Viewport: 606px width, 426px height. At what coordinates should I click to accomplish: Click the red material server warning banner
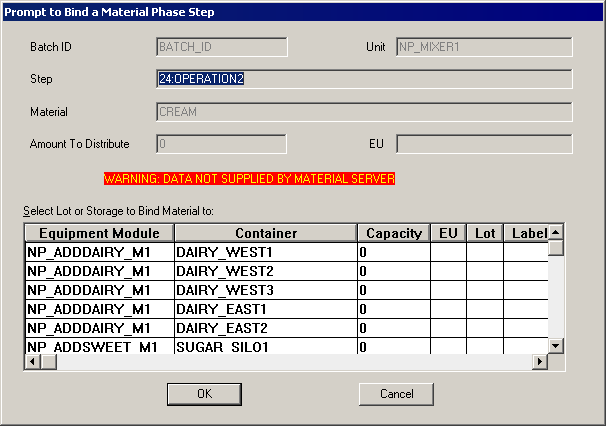point(249,179)
